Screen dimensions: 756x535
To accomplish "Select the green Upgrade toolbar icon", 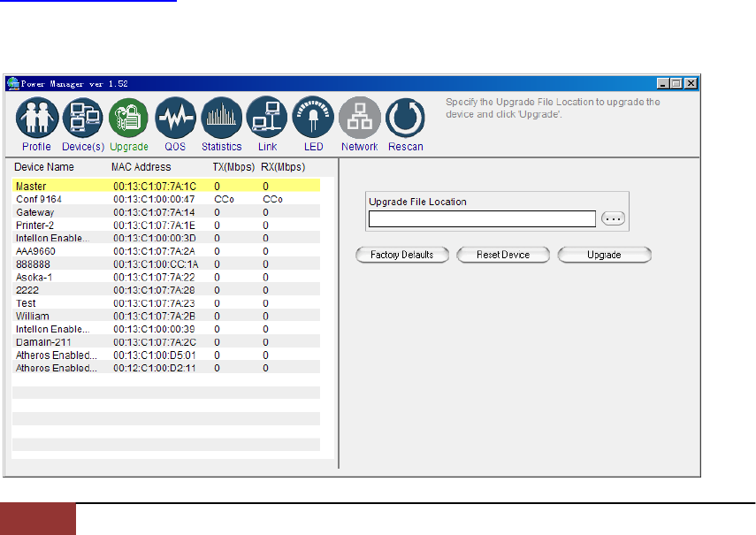I will tap(128, 118).
